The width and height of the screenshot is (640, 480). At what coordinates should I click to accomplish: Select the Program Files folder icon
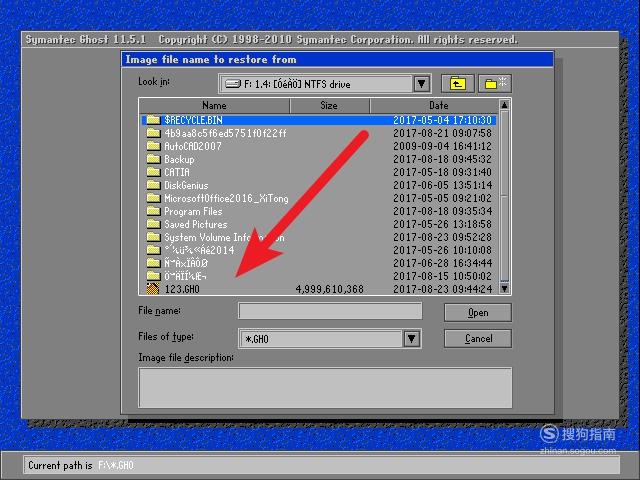click(153, 211)
